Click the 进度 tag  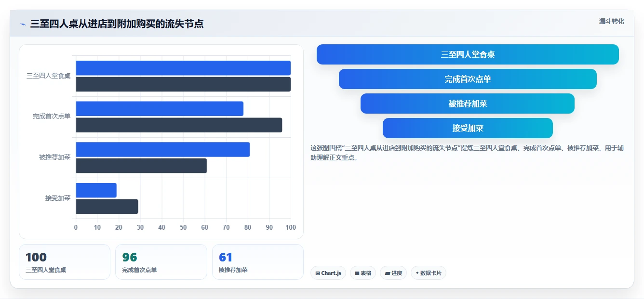[x=393, y=273]
